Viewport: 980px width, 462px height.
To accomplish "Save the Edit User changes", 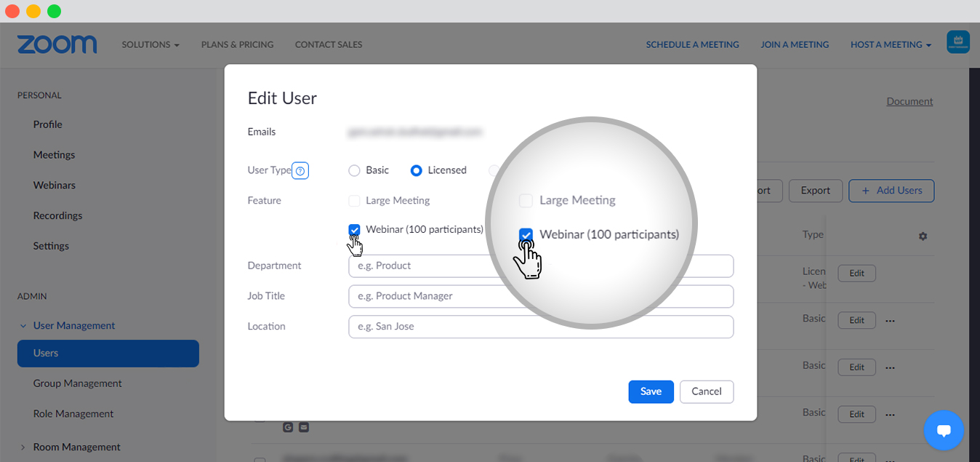I will 651,391.
